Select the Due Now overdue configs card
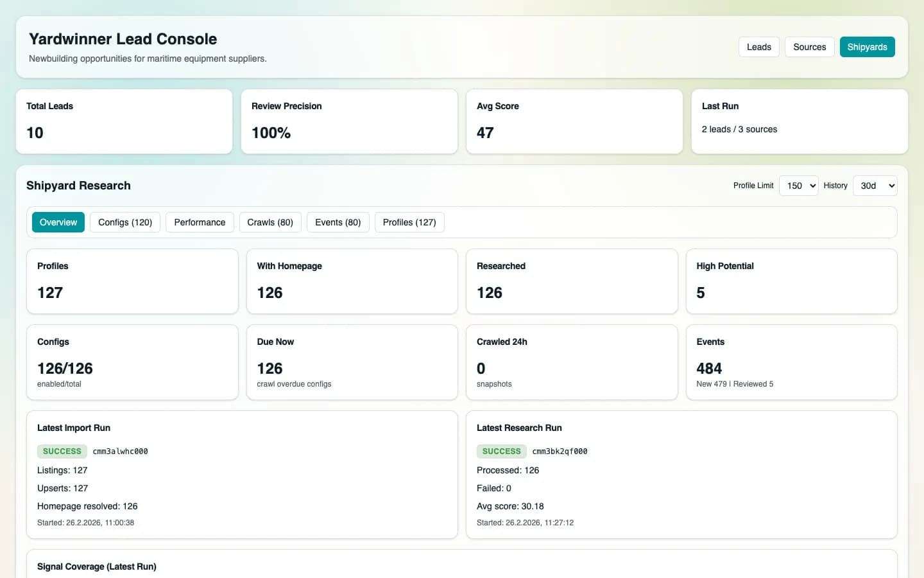The width and height of the screenshot is (924, 578). [352, 362]
